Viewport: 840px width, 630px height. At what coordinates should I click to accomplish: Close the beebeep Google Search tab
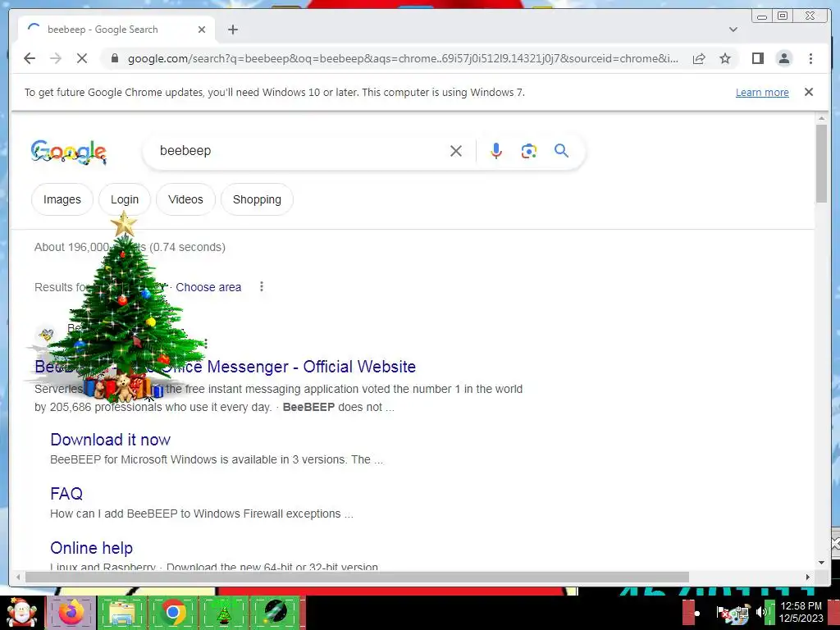(202, 30)
